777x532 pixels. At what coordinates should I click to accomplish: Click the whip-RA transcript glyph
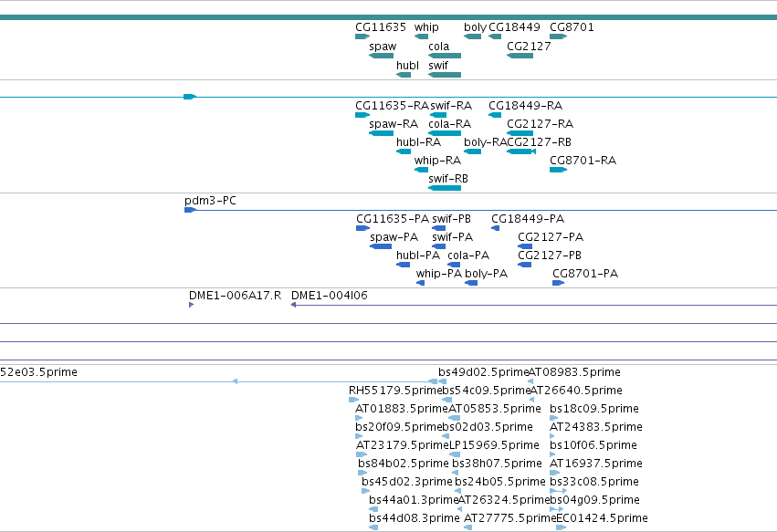tap(421, 170)
